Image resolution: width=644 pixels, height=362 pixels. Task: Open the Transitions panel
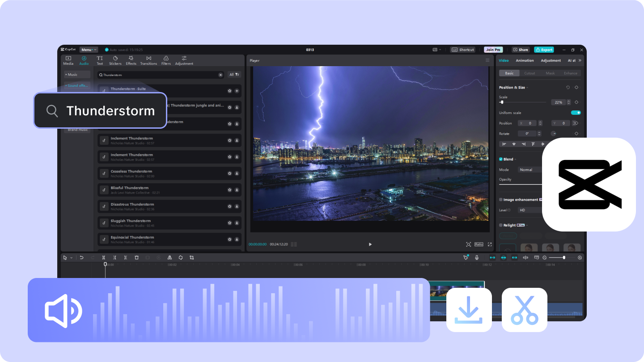point(148,60)
